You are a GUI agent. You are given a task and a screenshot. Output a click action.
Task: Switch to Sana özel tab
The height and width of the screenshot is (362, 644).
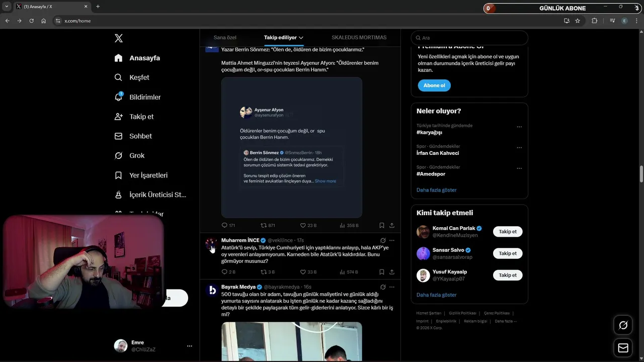pos(225,38)
